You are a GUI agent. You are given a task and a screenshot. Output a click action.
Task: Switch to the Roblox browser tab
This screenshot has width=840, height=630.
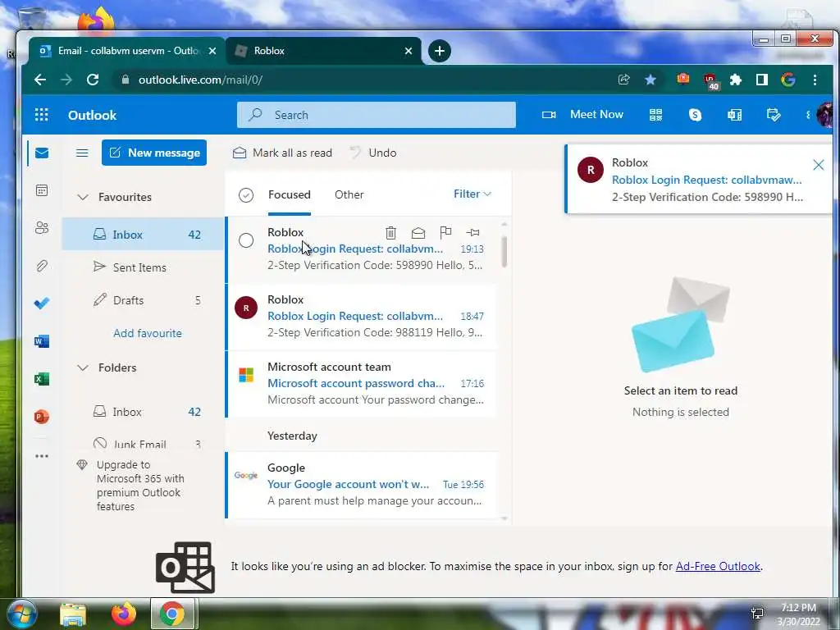pos(324,51)
